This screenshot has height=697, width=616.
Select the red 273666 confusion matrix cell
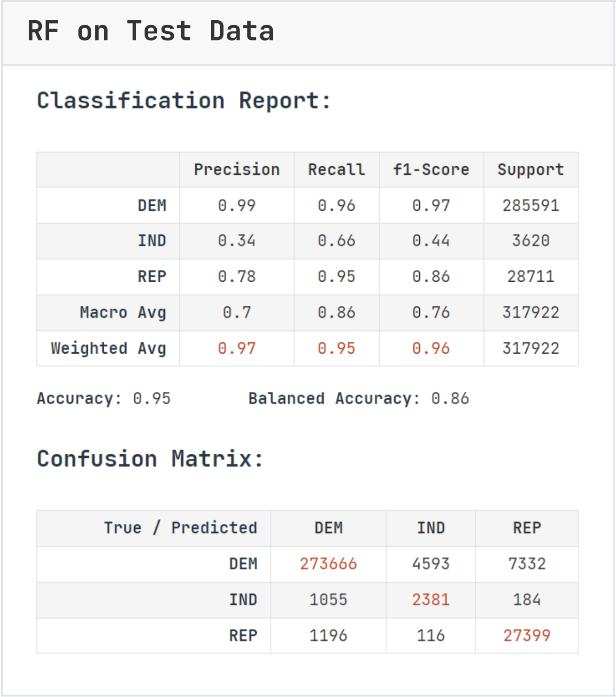pyautogui.click(x=328, y=564)
